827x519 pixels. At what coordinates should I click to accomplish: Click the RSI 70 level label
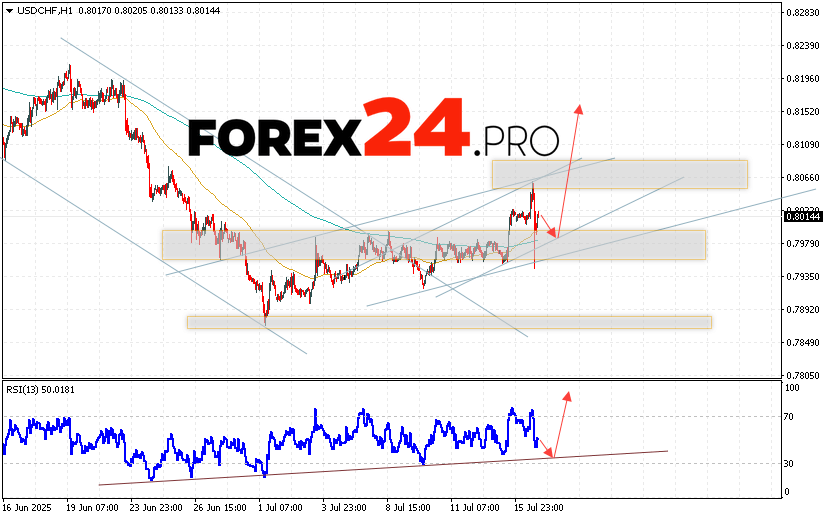791,416
